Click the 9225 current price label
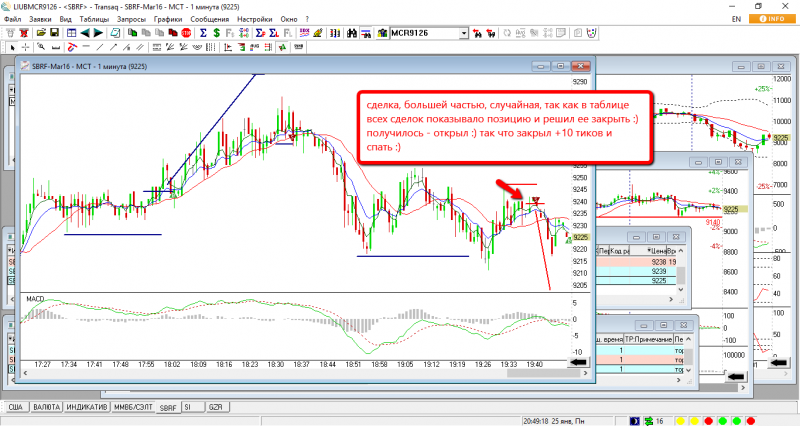The width and height of the screenshot is (800, 426). (580, 237)
